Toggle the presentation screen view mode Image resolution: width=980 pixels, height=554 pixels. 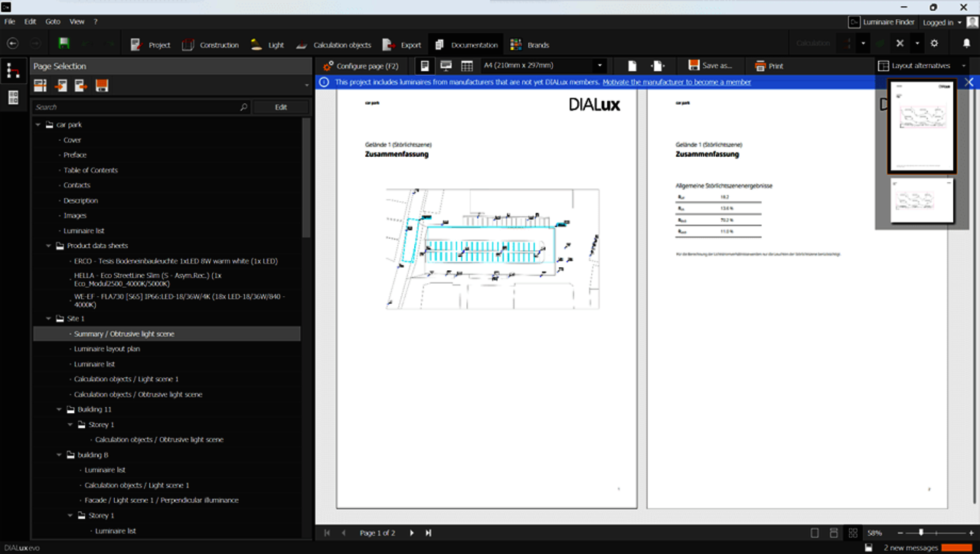coord(446,66)
